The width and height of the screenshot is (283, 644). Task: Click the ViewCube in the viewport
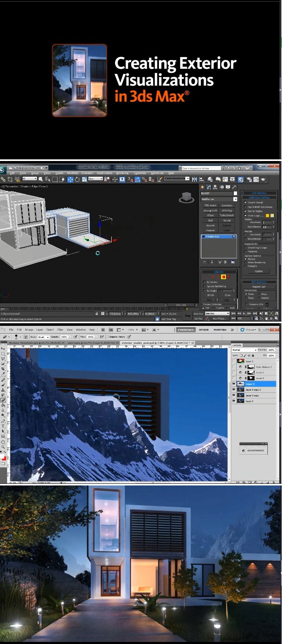click(186, 198)
